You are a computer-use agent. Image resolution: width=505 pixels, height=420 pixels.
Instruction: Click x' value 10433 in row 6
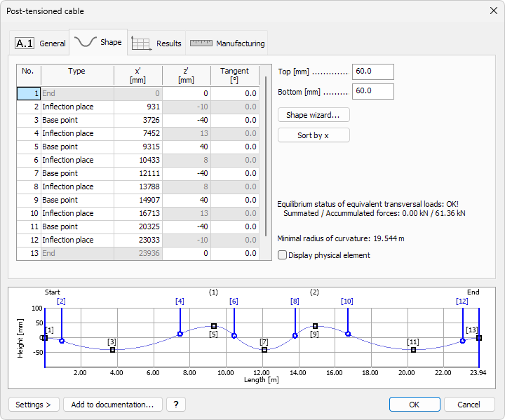(x=138, y=160)
